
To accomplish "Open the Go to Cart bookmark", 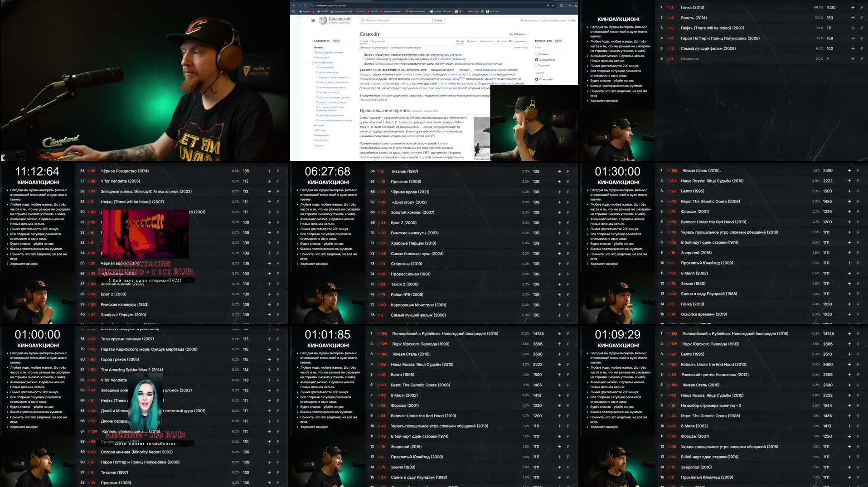I will tap(492, 11).
